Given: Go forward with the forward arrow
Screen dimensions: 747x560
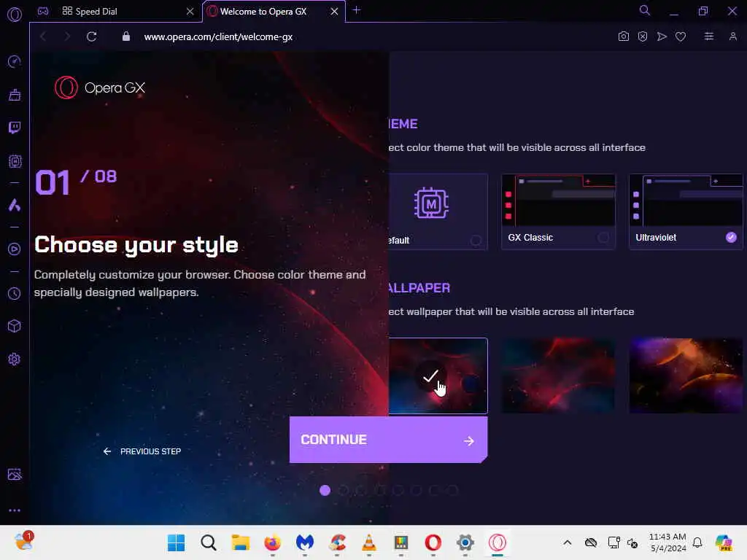Looking at the screenshot, I should 67,36.
